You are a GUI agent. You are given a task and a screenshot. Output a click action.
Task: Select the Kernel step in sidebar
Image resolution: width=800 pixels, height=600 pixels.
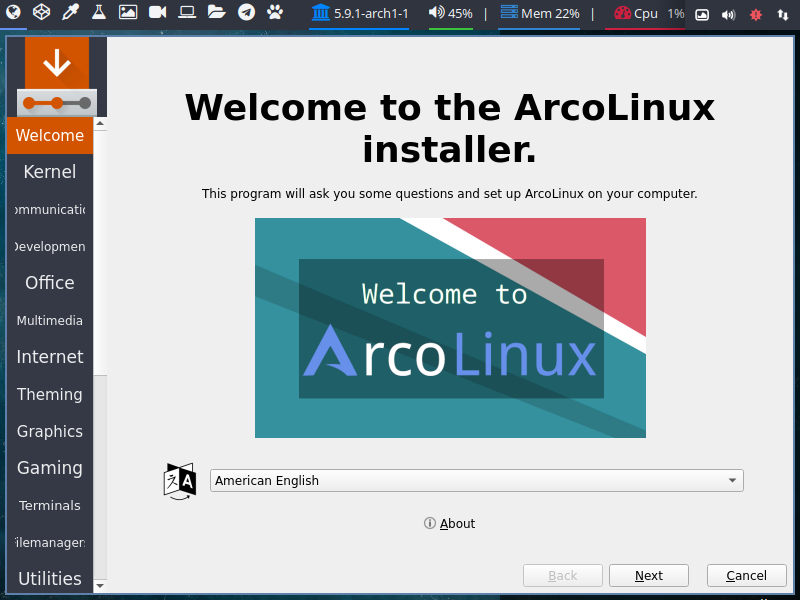tap(50, 172)
